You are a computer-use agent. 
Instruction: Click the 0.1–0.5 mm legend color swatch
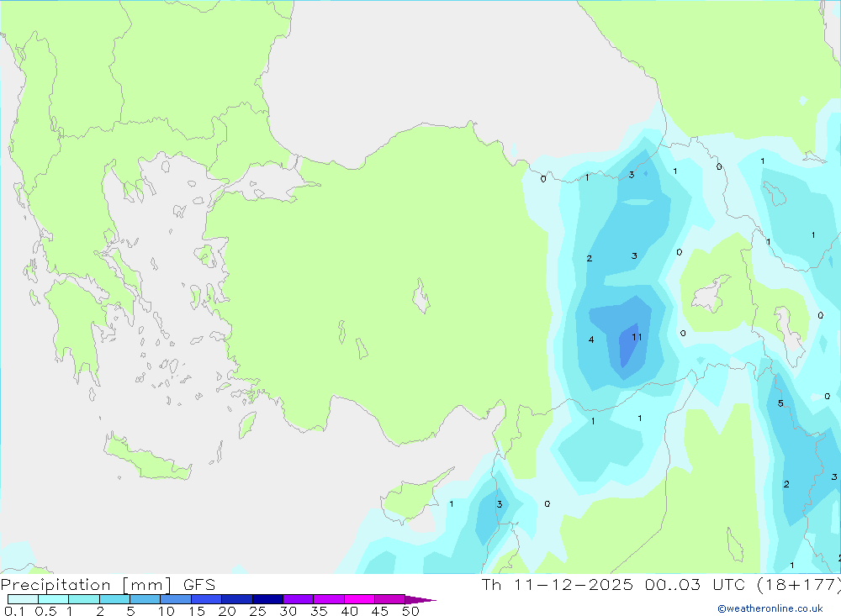(23, 599)
